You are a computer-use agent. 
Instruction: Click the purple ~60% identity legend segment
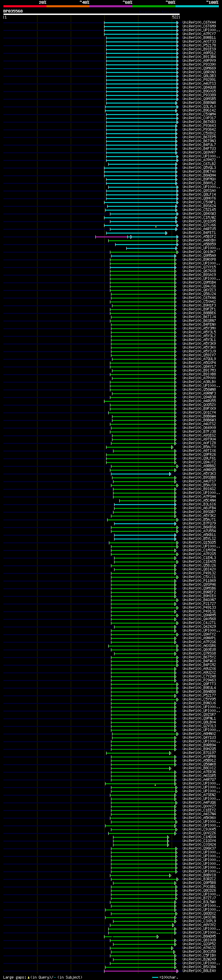pyautogui.click(x=111, y=6)
